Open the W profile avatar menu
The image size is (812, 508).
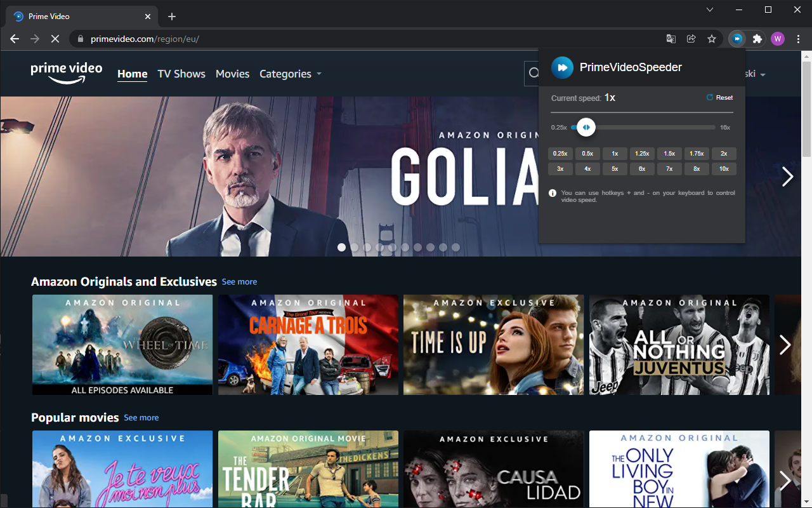point(777,39)
